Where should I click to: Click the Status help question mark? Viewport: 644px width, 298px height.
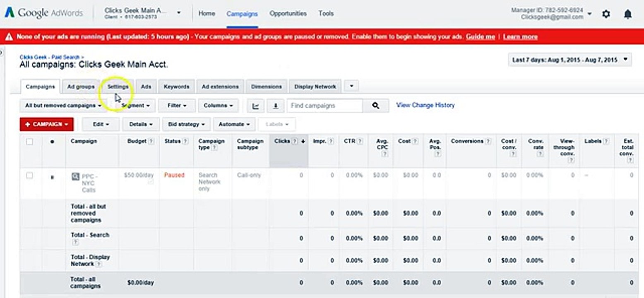185,142
